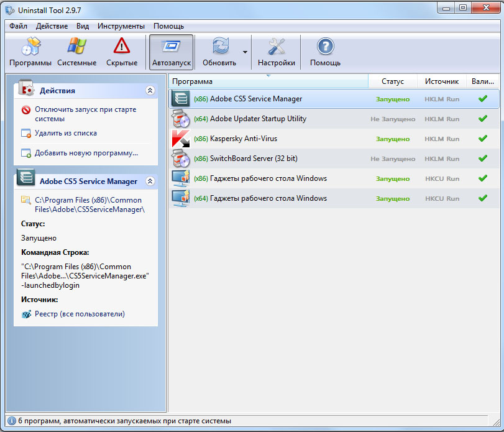Sort by the Вали... column header
The height and width of the screenshot is (432, 504).
482,81
